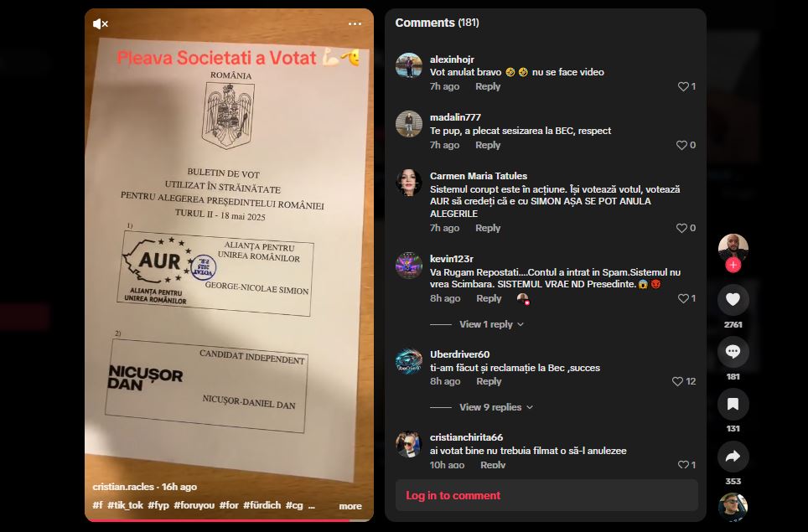The width and height of the screenshot is (808, 532).
Task: Like alexinhojr's comment heart
Action: point(683,86)
